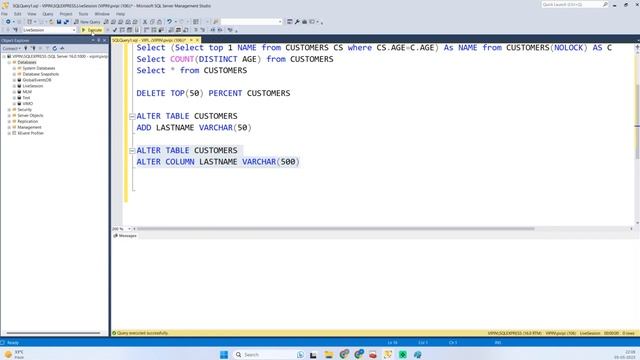640x360 pixels.
Task: Expand the Replication folder
Action: [x=9, y=121]
